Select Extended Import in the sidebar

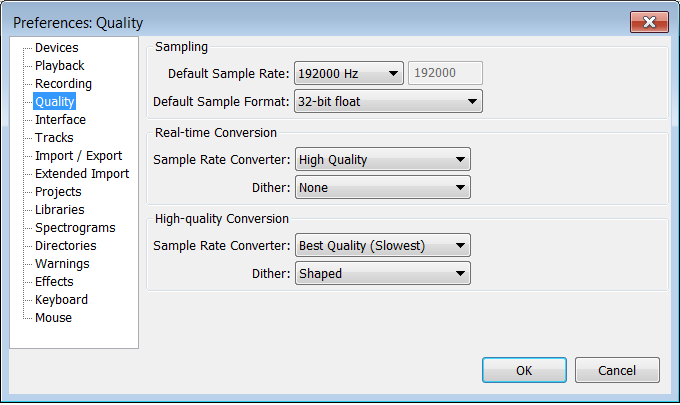tap(82, 173)
